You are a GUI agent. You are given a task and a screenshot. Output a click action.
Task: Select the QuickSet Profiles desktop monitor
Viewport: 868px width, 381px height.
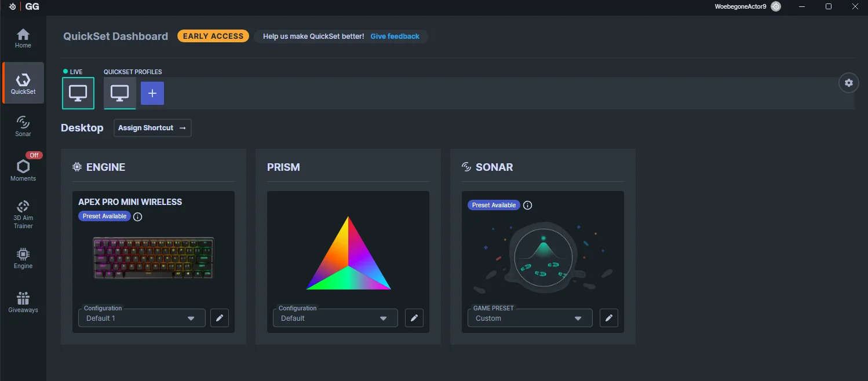tap(120, 93)
